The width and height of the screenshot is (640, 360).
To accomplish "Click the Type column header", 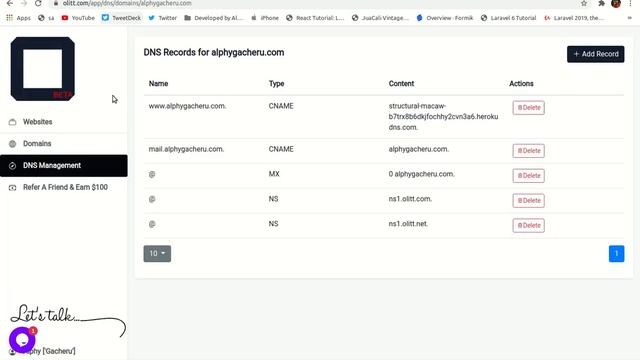I will [276, 84].
